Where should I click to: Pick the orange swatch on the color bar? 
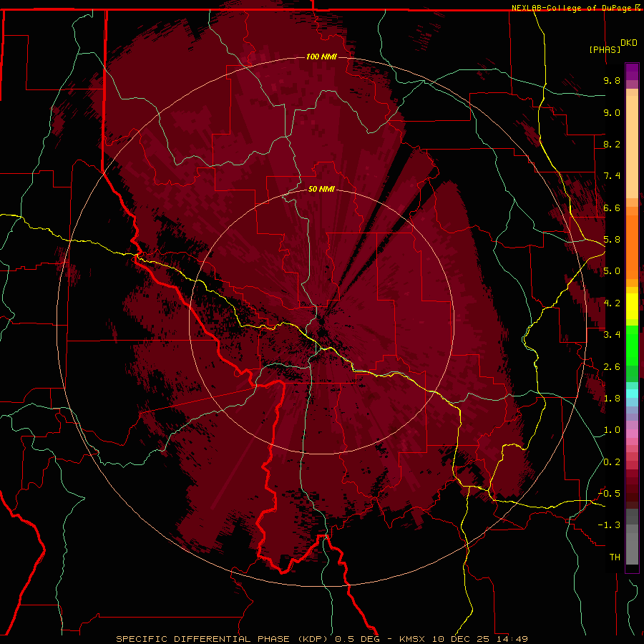point(632,246)
